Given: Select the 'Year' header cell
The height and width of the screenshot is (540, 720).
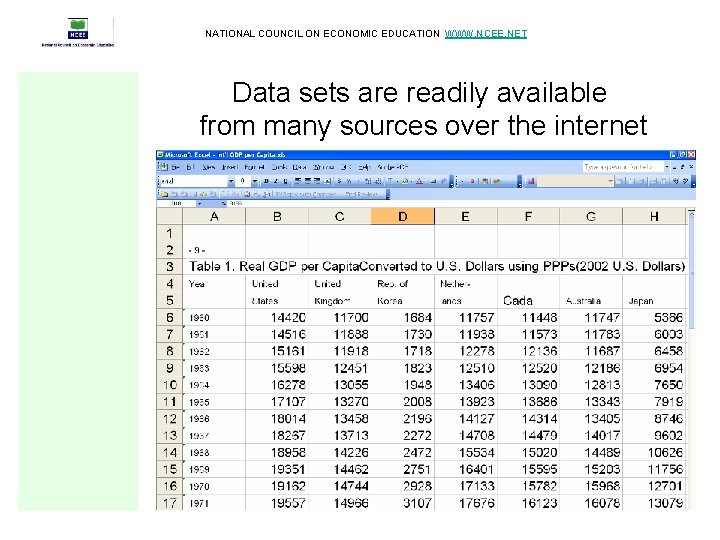Looking at the screenshot, I should tap(214, 284).
